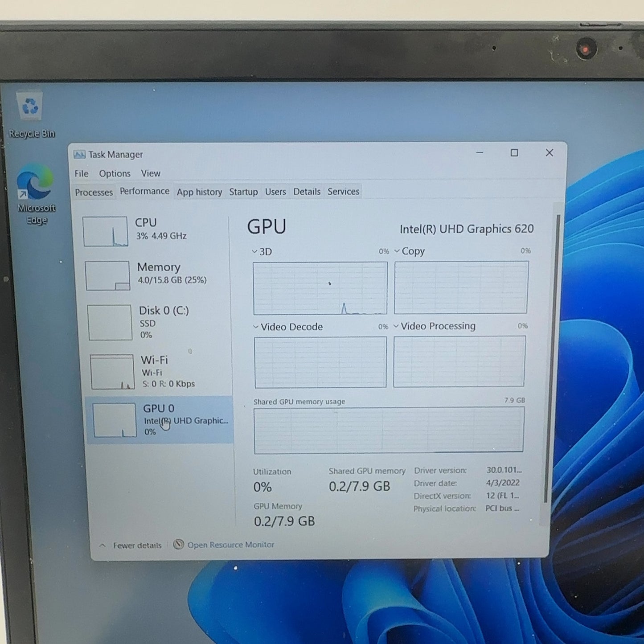Switch to the Startup tab
Screen dimensions: 644x644
click(x=243, y=192)
